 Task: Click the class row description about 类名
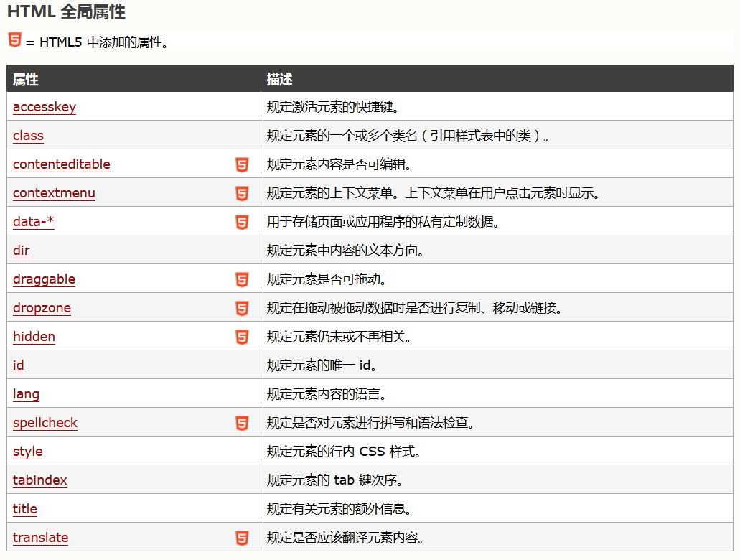click(x=408, y=136)
